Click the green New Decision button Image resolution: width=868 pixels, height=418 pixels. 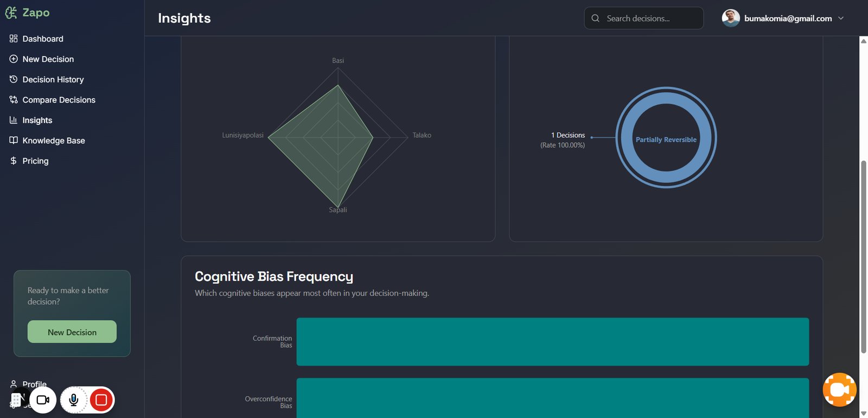tap(72, 332)
